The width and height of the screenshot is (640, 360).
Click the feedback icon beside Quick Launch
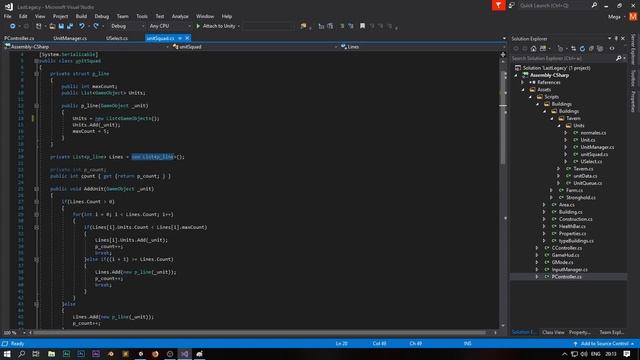[511, 5]
